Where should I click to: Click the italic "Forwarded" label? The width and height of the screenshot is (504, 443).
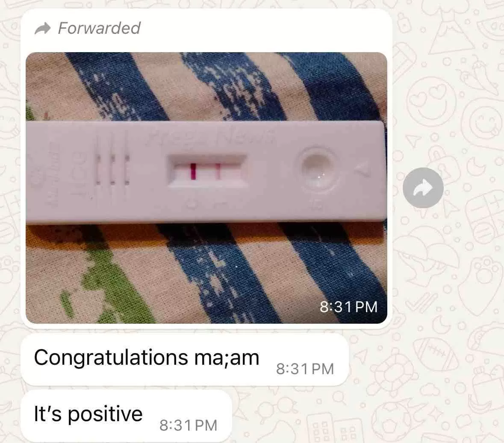[x=99, y=28]
